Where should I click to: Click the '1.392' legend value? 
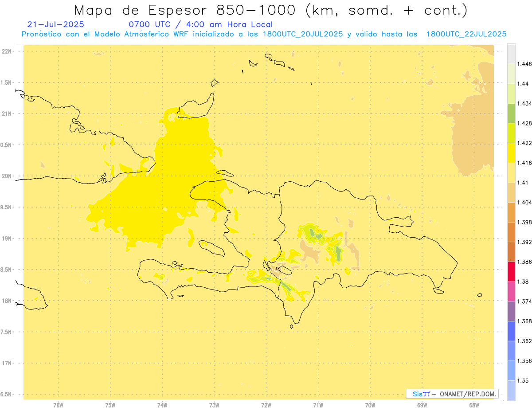[524, 242]
